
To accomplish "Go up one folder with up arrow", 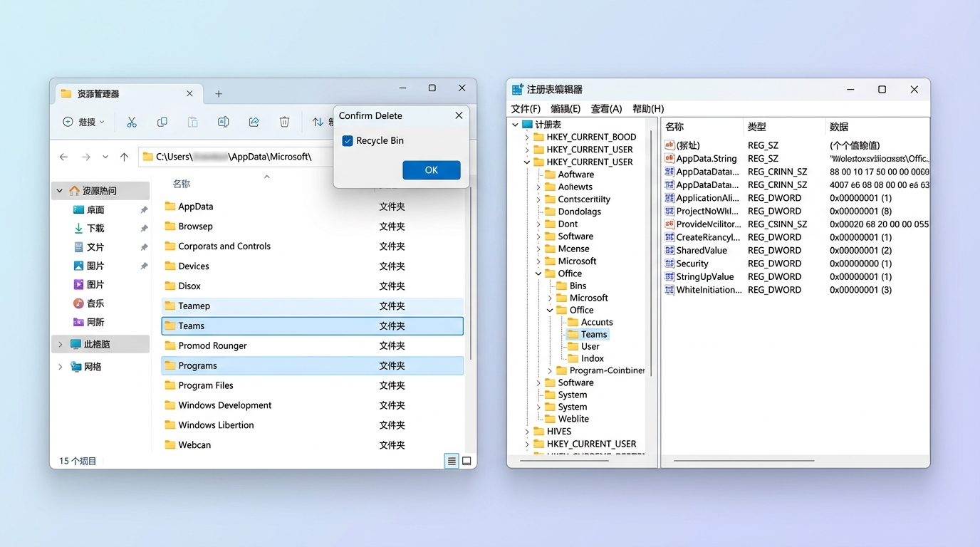I will pos(124,157).
